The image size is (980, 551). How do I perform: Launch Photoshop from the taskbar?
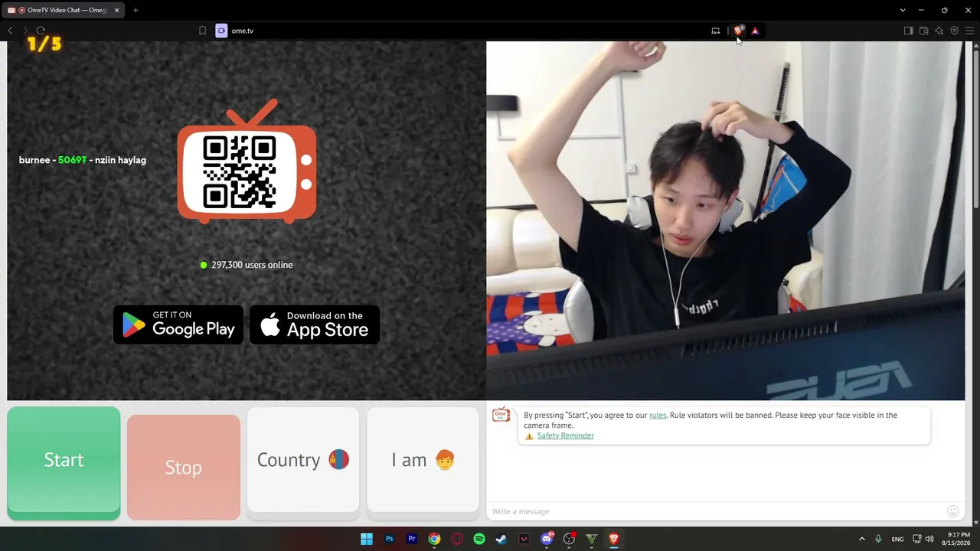(390, 539)
